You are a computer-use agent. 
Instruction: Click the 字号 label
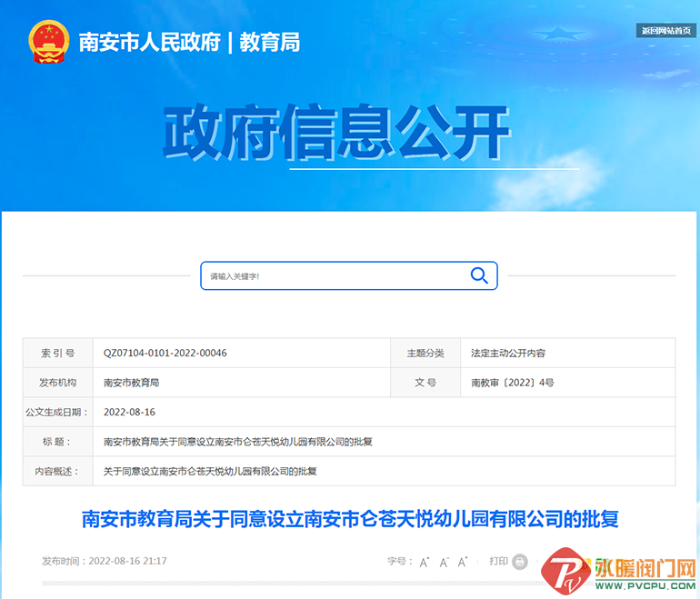click(400, 561)
